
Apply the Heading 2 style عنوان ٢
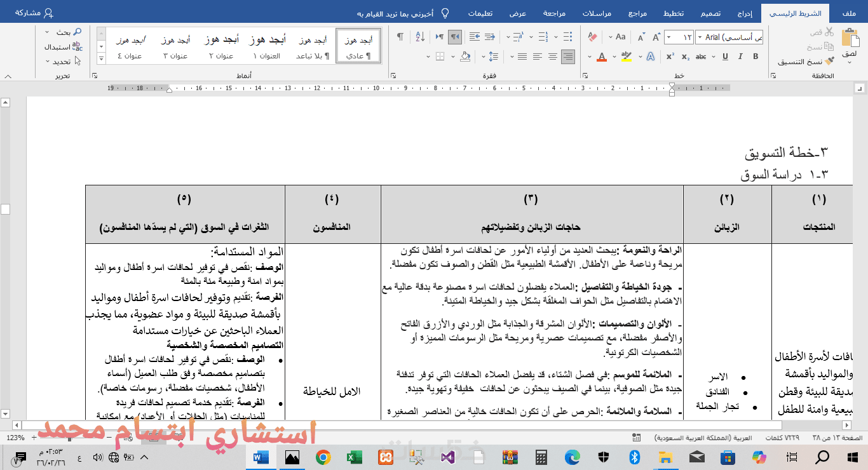220,46
